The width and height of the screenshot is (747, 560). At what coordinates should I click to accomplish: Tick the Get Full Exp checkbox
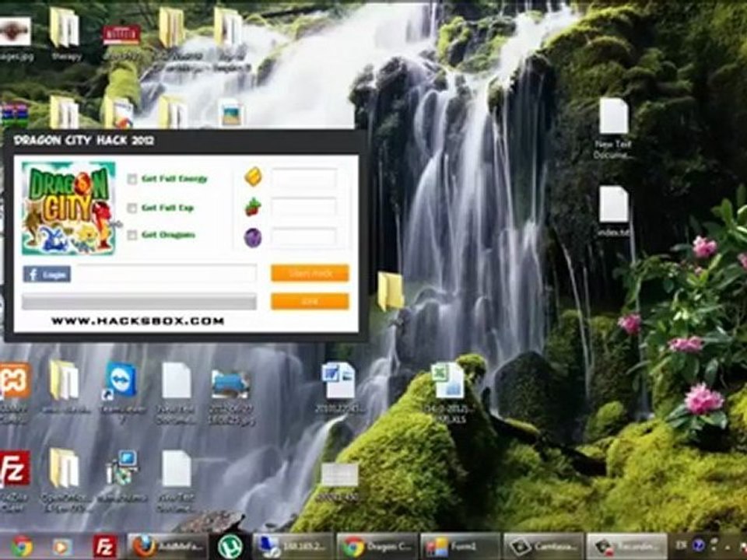132,208
